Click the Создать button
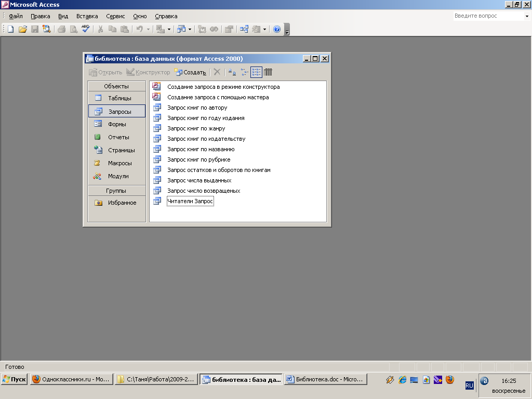 190,72
